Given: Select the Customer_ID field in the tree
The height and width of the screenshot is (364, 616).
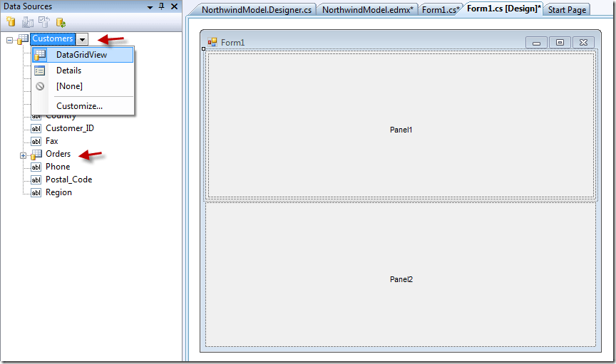Looking at the screenshot, I should point(69,128).
